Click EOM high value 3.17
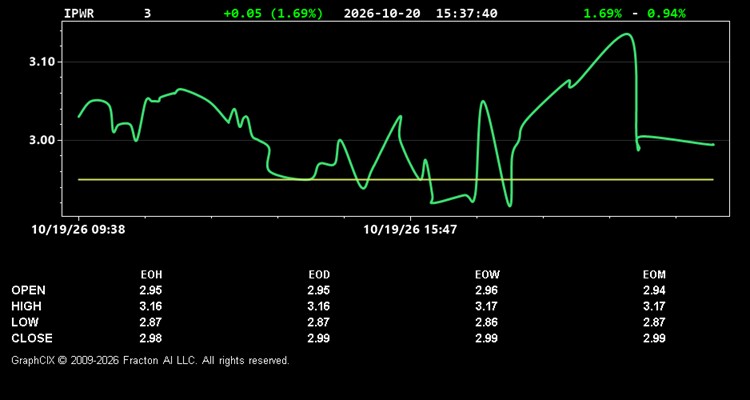The image size is (750, 400). (x=654, y=306)
